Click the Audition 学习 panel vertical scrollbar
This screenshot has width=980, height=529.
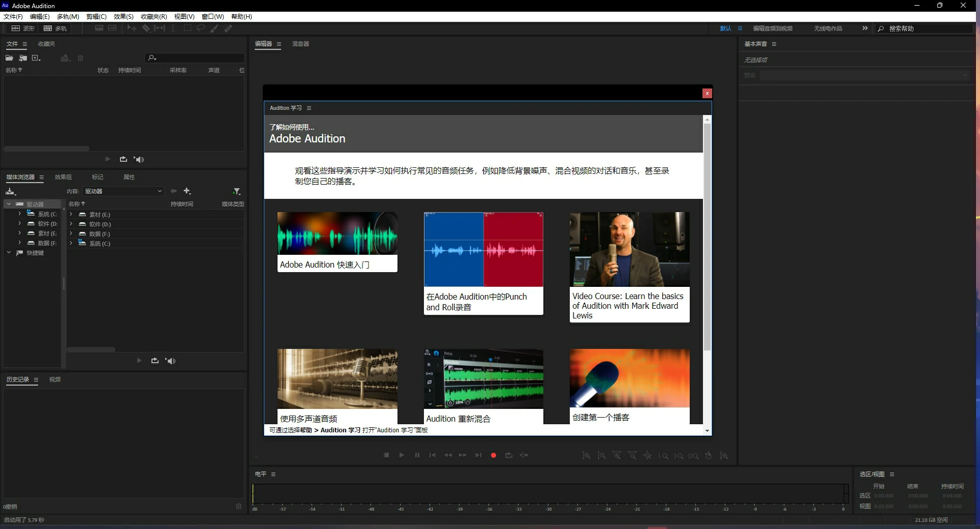point(707,237)
